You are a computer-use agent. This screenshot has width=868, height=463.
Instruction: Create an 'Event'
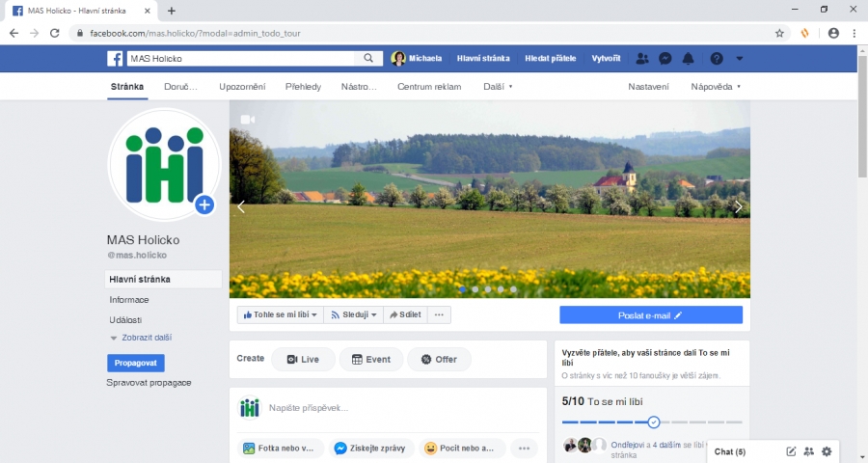[371, 360]
